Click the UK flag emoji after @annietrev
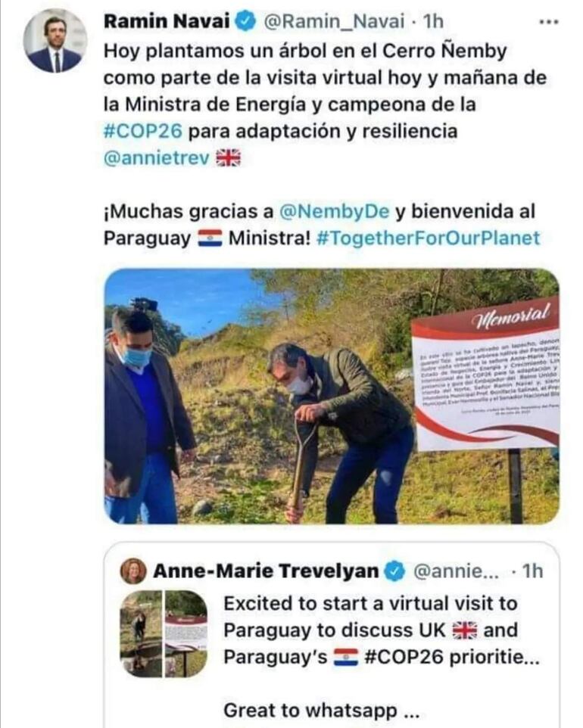This screenshot has width=583, height=728. [229, 158]
